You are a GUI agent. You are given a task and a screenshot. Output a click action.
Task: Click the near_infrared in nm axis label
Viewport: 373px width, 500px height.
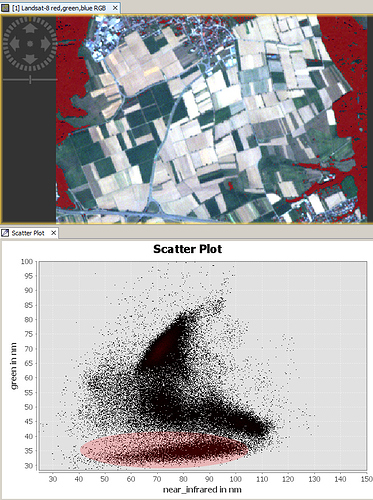pyautogui.click(x=202, y=490)
